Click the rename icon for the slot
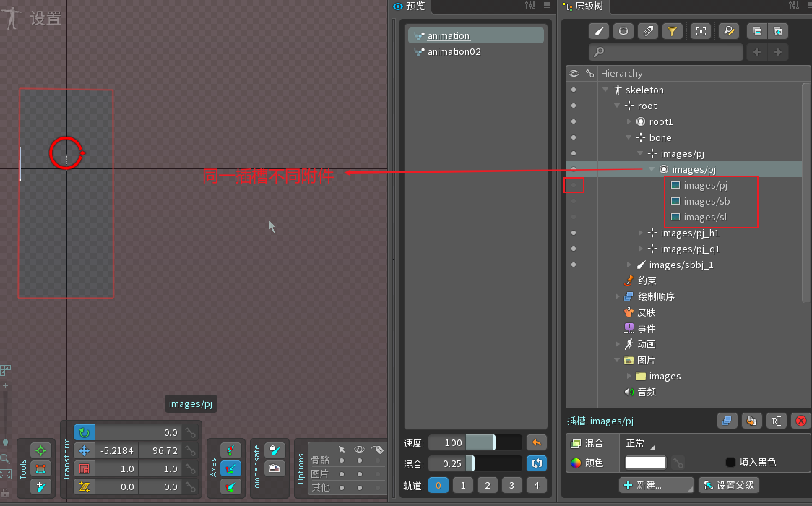The height and width of the screenshot is (506, 812). pyautogui.click(x=776, y=421)
